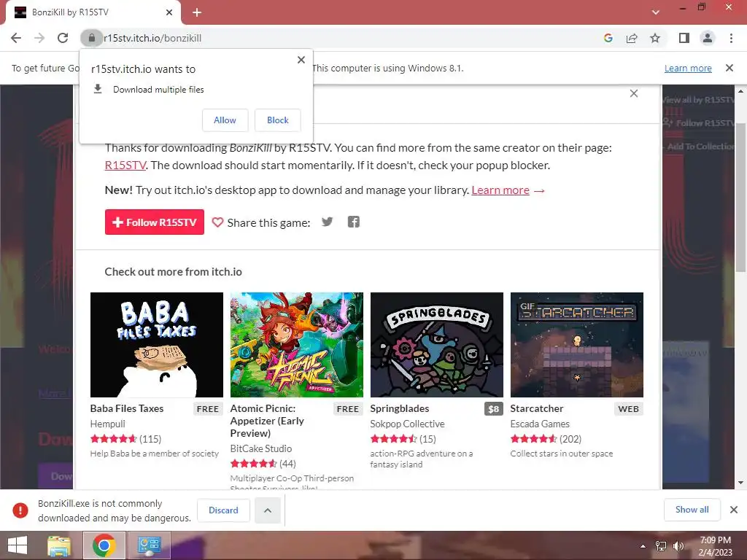Open the Chrome profile menu
Screen dimensions: 747x560
(708, 38)
